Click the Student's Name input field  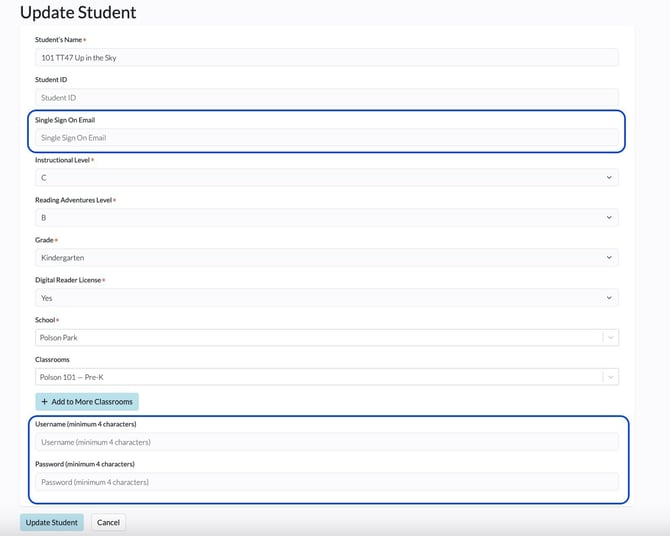pos(326,58)
